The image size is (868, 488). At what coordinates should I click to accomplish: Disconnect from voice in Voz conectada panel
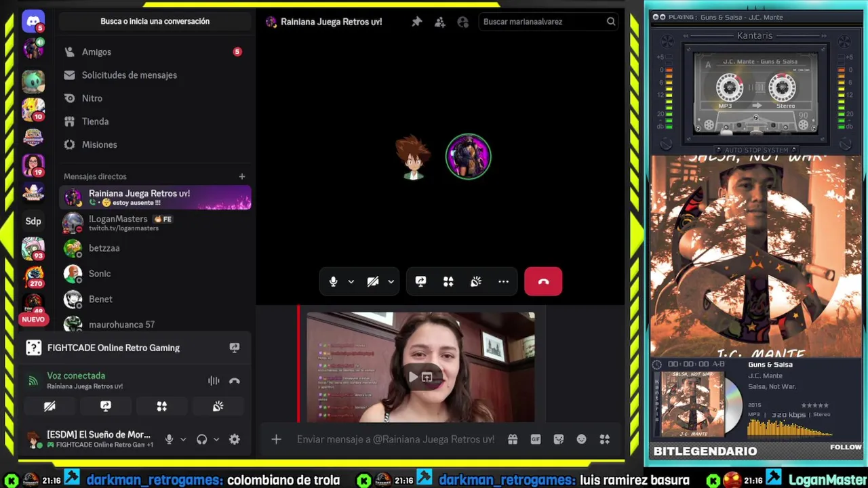[x=235, y=381]
